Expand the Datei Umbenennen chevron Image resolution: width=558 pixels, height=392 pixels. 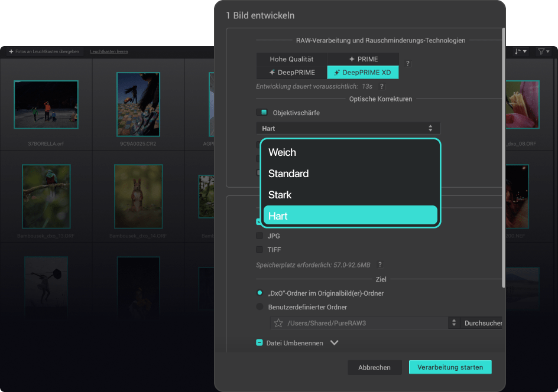[334, 342]
